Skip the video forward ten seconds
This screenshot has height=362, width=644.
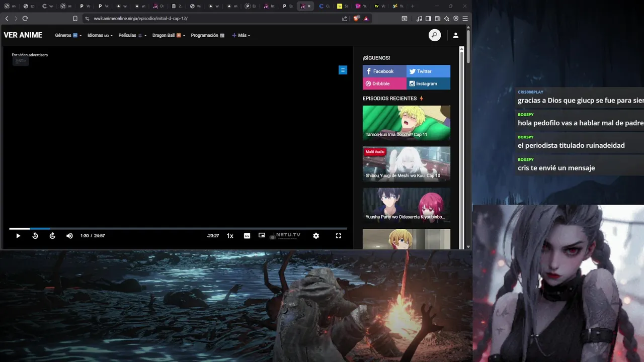click(52, 236)
